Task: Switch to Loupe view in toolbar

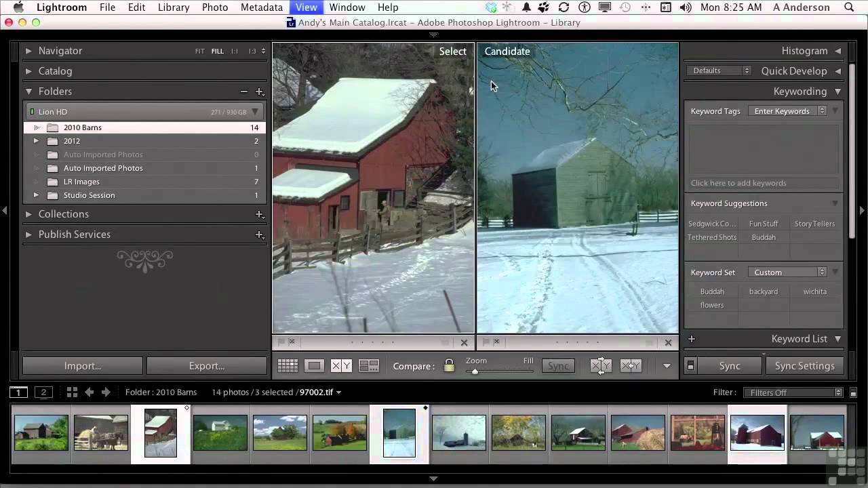Action: tap(314, 366)
